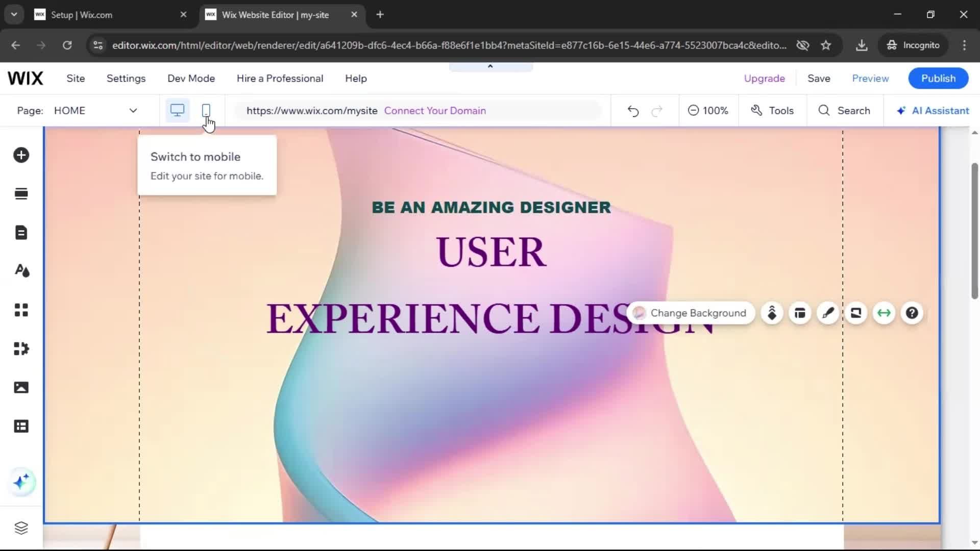Image resolution: width=980 pixels, height=551 pixels.
Task: Open My Business puzzle icon
Action: [21, 348]
